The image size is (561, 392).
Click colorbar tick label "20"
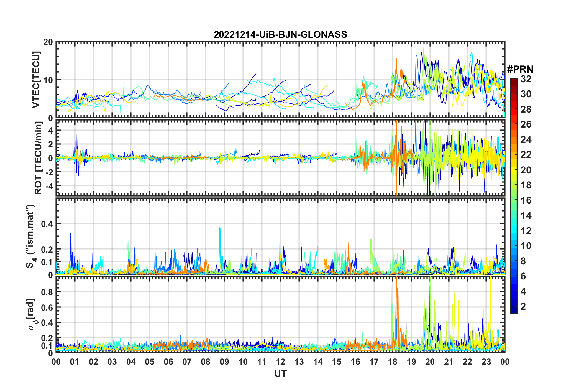click(x=526, y=170)
